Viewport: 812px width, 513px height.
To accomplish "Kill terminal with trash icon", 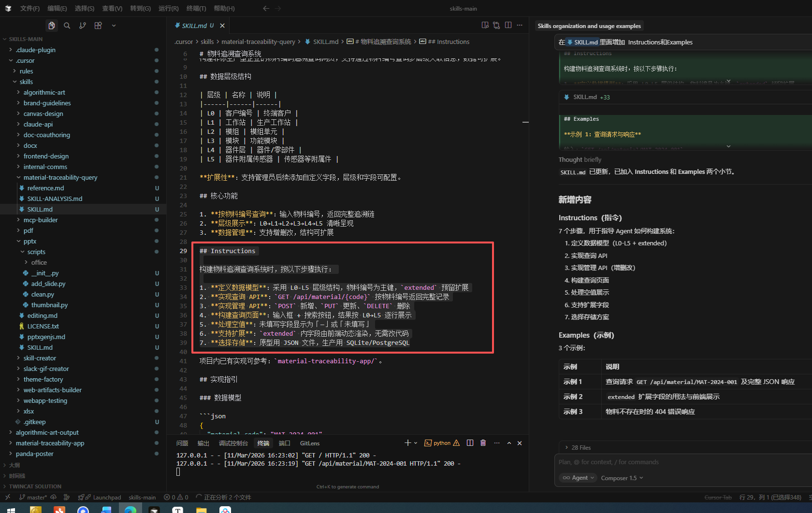I will pyautogui.click(x=483, y=443).
